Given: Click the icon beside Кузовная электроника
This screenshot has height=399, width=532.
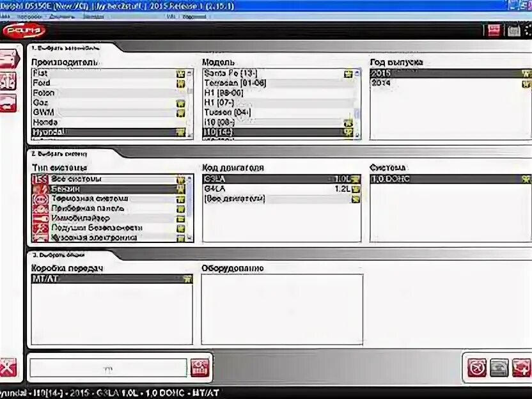Looking at the screenshot, I should point(40,237).
